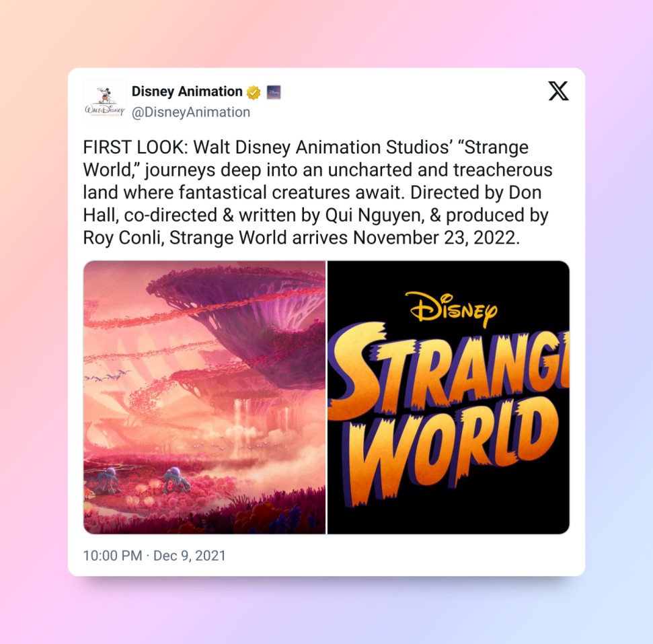Open the pink landscape concept art image
The height and width of the screenshot is (644, 653).
[x=204, y=397]
